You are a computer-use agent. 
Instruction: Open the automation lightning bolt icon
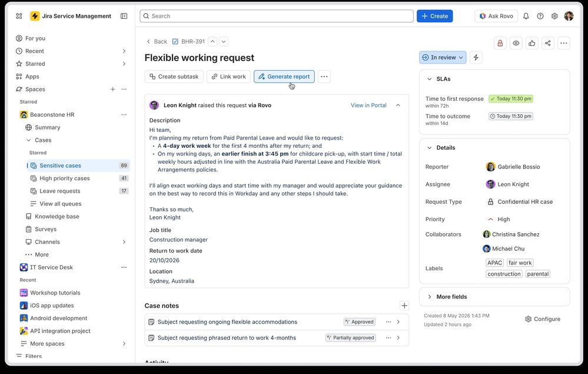click(476, 57)
